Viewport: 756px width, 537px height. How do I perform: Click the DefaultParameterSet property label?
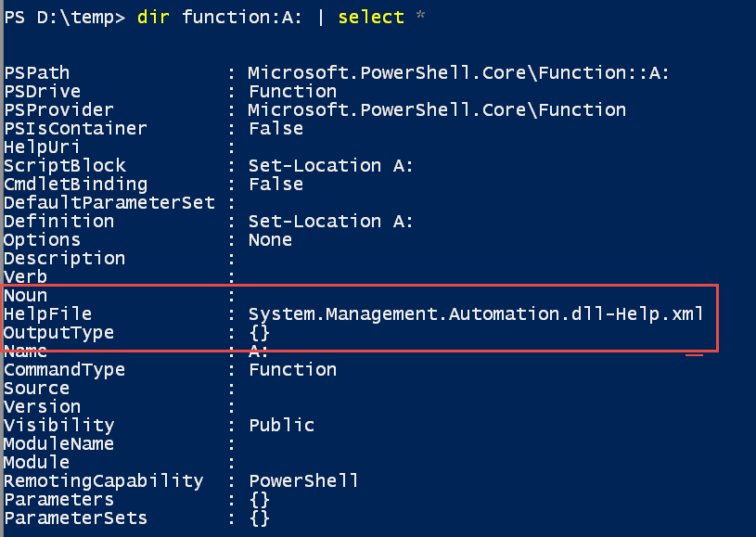pyautogui.click(x=109, y=203)
